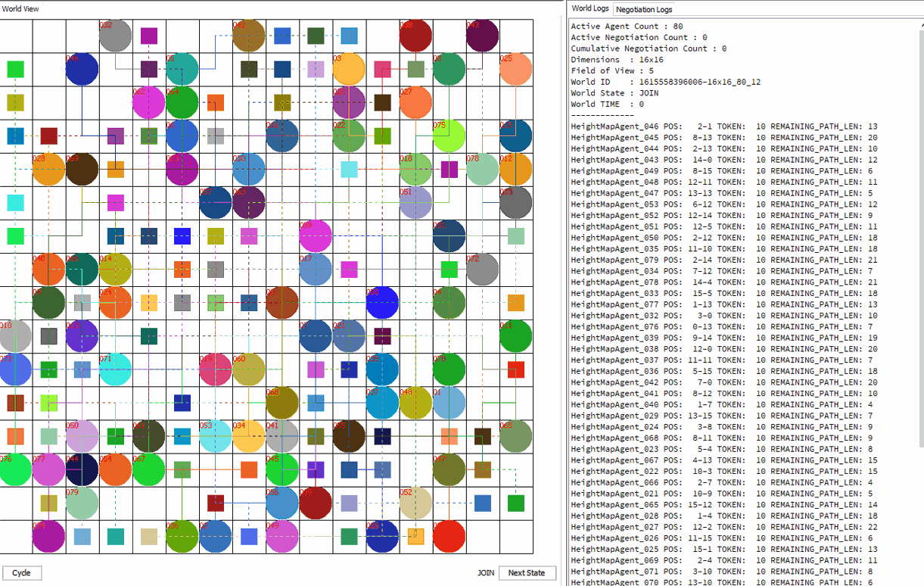Select agent 046 dark blue circle
The width and height of the screenshot is (924, 586).
click(82, 69)
